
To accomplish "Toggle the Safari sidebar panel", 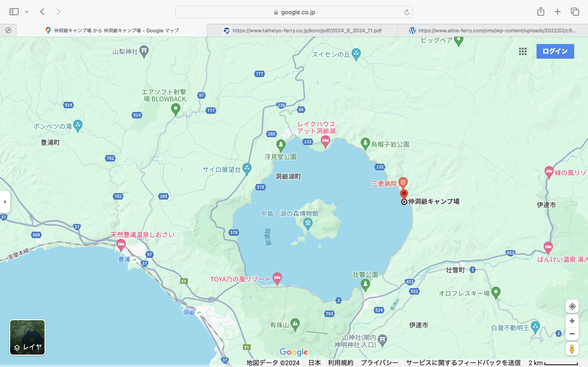I will click(x=14, y=12).
